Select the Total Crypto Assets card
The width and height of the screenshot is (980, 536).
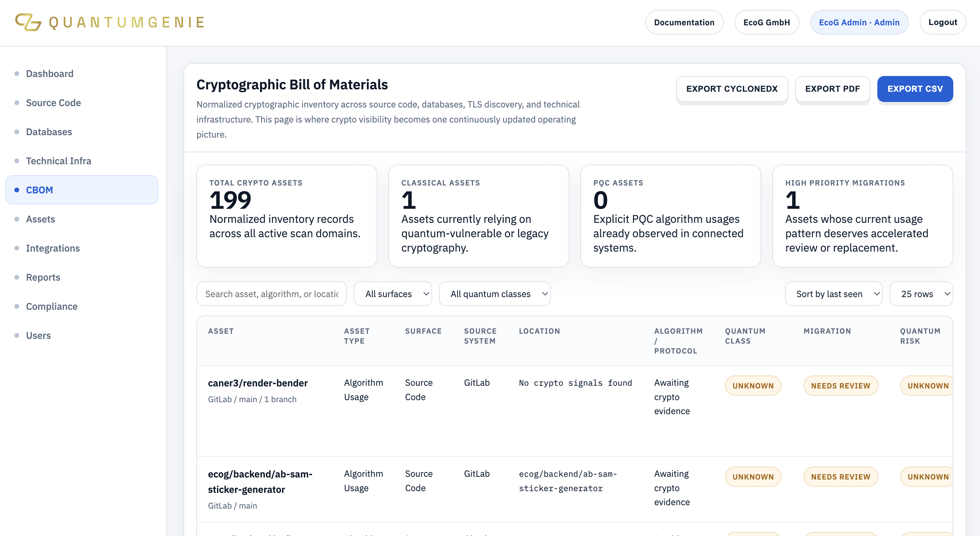(287, 216)
